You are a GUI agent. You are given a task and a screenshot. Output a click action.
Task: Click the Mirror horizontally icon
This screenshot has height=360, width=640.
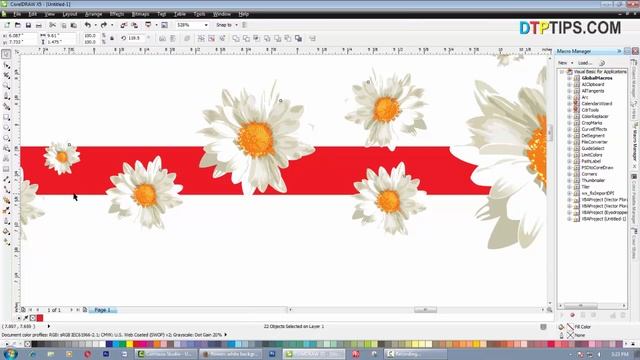point(162,38)
